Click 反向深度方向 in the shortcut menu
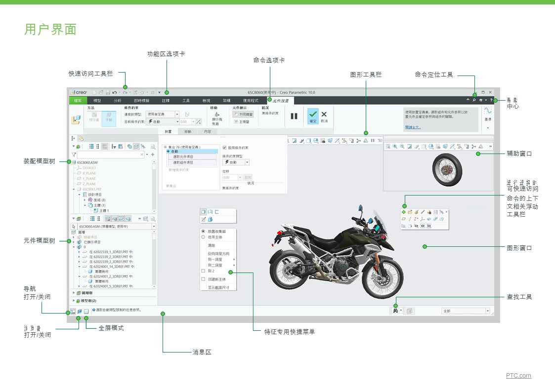 coord(218,253)
